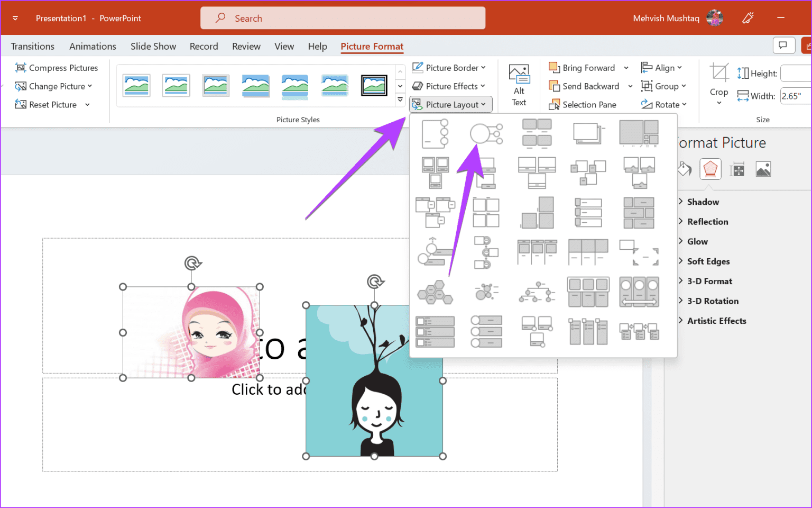The width and height of the screenshot is (812, 508).
Task: Choose the hexagon cluster picture layout
Action: tap(435, 292)
